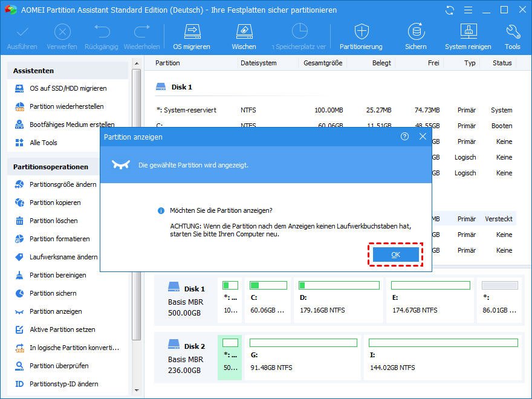Screen dimensions: 532x399
Task: Click the Verwerfen discard icon
Action: point(62,32)
